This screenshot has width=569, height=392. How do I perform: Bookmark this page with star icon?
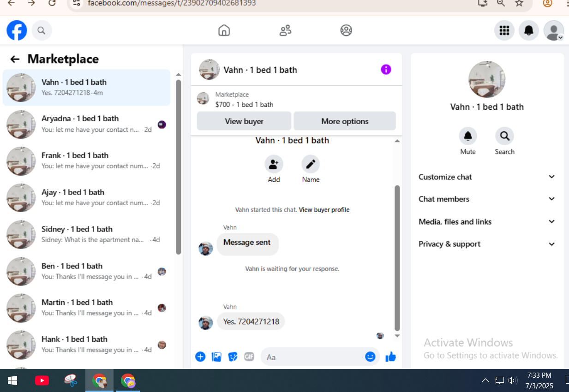[519, 3]
